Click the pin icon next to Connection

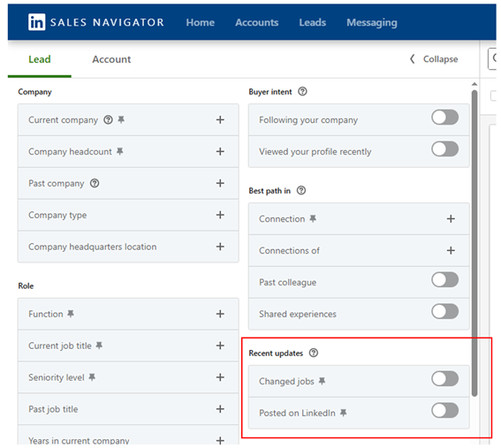313,218
